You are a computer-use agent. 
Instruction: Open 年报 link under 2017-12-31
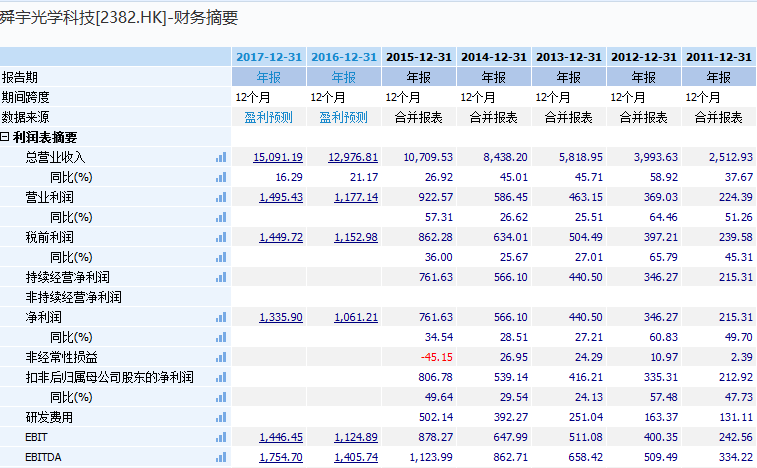[x=269, y=77]
